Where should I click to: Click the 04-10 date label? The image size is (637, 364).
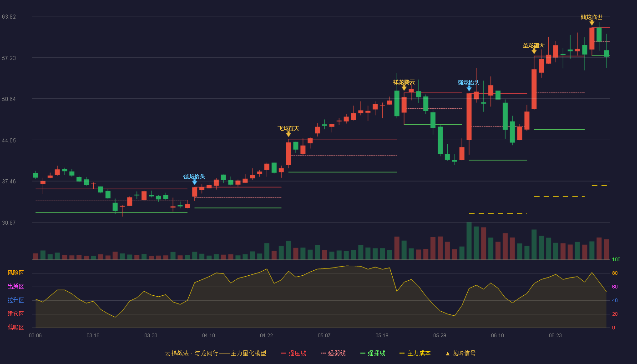208,335
